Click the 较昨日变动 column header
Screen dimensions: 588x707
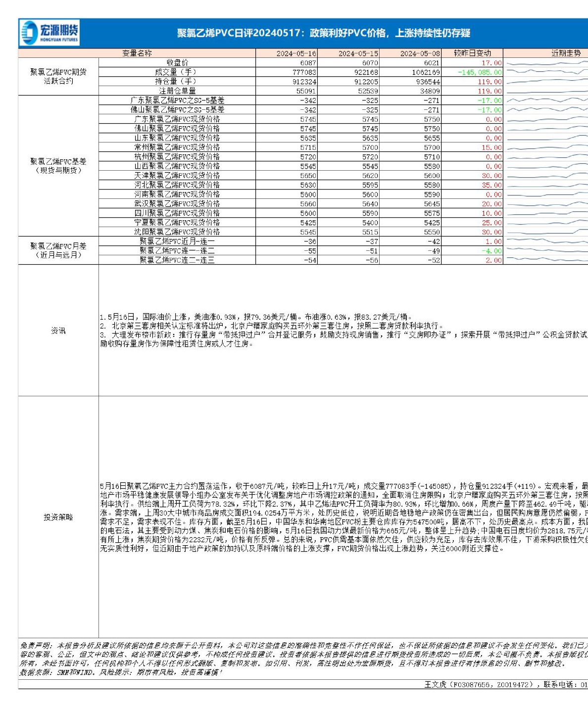click(x=472, y=53)
